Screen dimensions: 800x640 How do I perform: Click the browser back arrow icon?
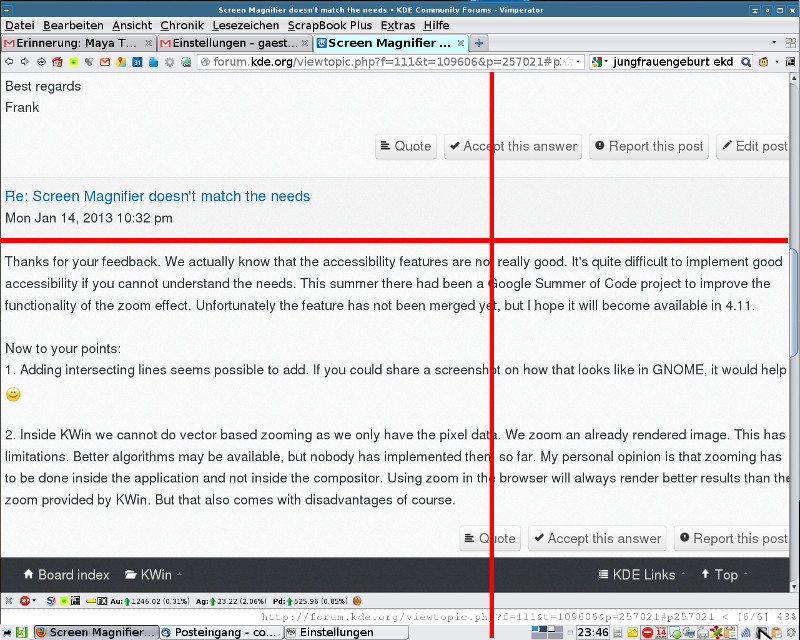(9, 62)
